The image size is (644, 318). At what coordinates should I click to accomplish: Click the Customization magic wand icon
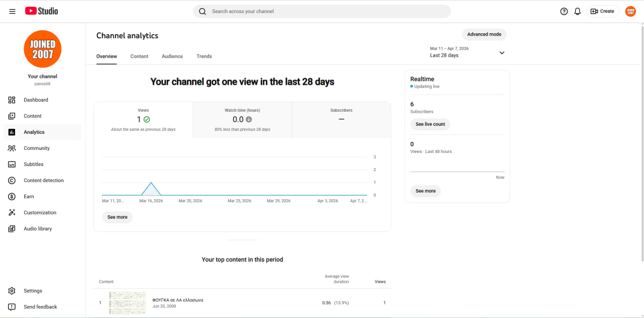(x=12, y=212)
